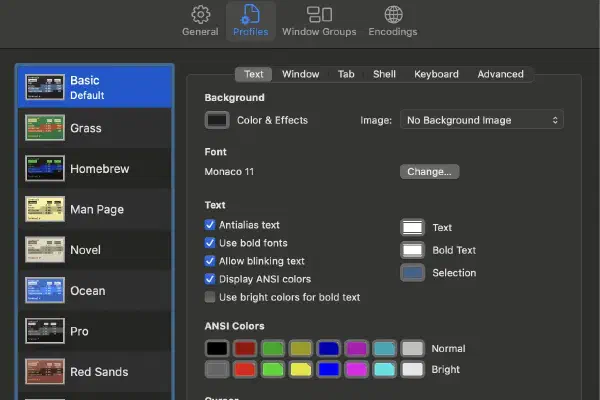Toggle the Display ANSI colors checkbox

tap(210, 279)
